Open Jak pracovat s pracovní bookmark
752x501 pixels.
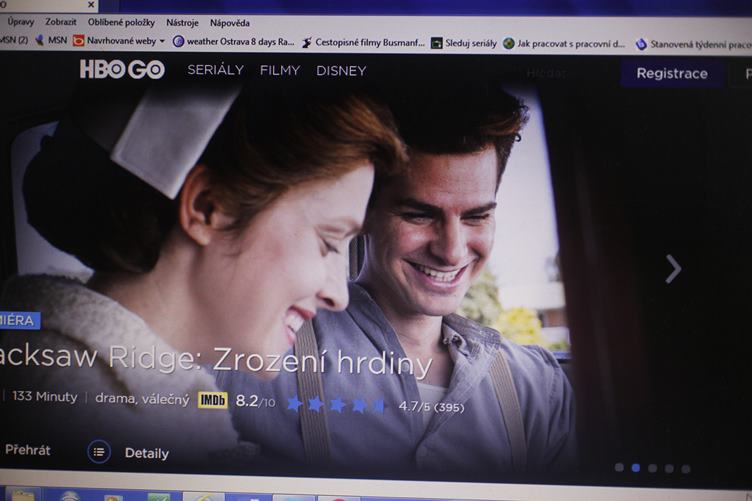564,44
